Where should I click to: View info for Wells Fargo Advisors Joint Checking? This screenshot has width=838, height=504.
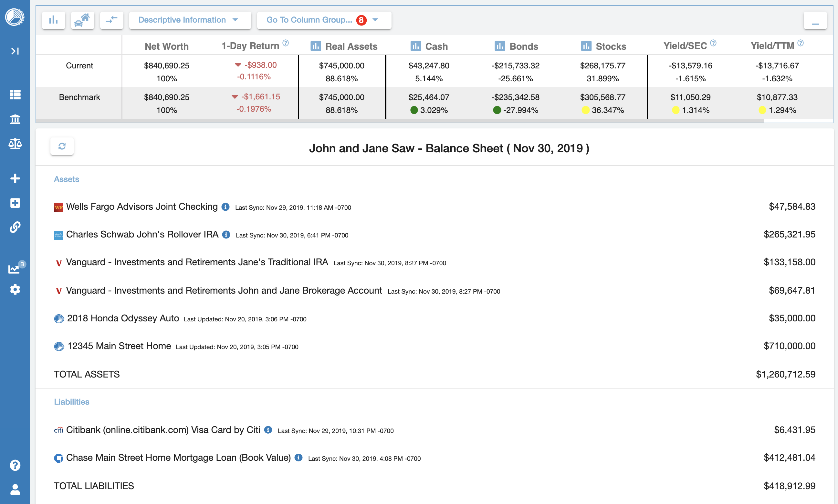225,207
